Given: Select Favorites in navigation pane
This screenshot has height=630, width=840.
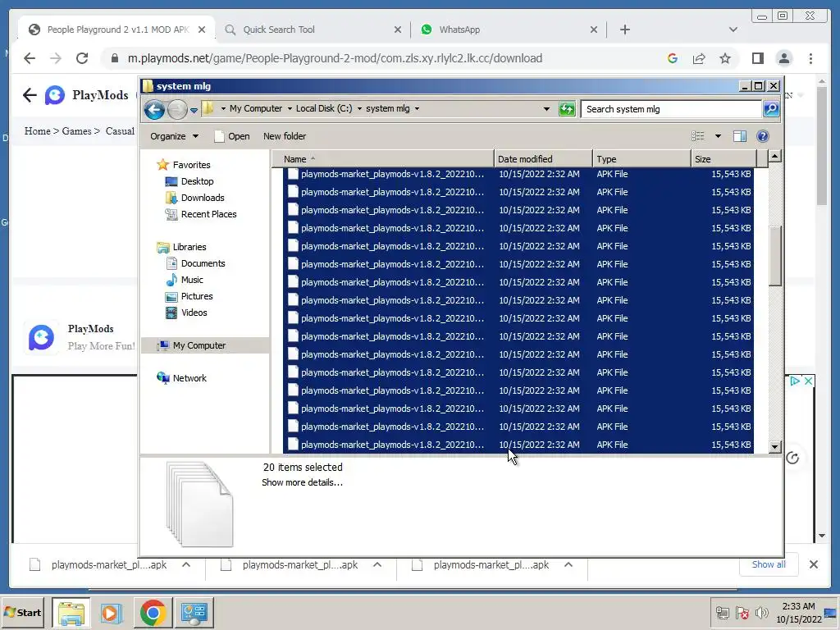Looking at the screenshot, I should 191,165.
